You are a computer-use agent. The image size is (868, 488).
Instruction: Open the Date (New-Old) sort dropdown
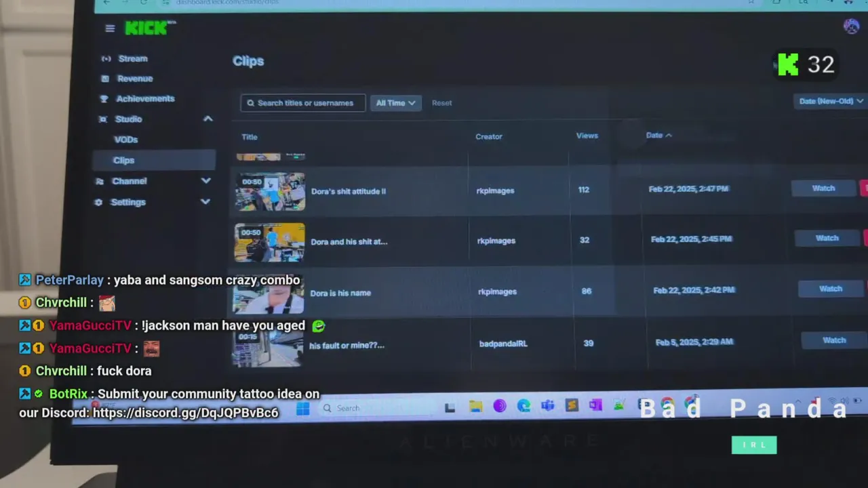point(831,101)
